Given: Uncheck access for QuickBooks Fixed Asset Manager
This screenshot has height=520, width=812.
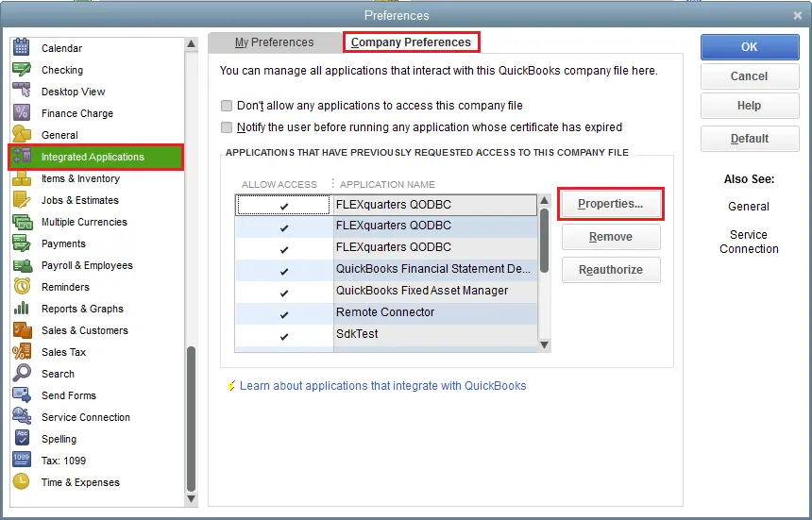Looking at the screenshot, I should click(x=284, y=293).
